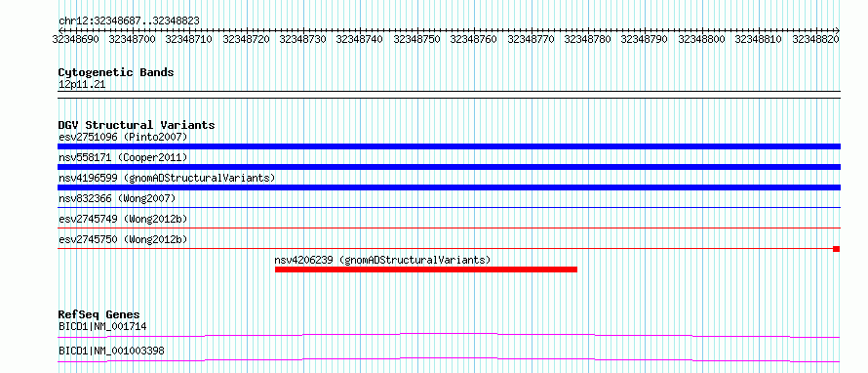Click the red nsv4206239 variant bar
868x373 pixels.
425,269
